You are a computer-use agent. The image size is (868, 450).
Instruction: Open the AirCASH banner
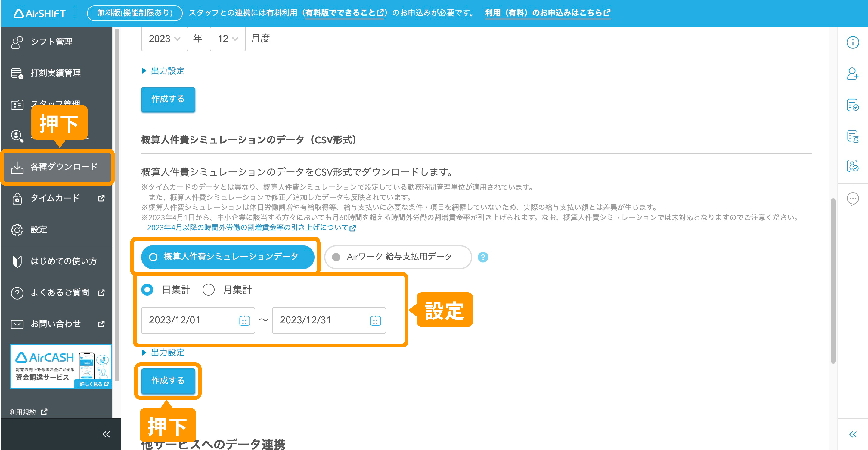61,367
